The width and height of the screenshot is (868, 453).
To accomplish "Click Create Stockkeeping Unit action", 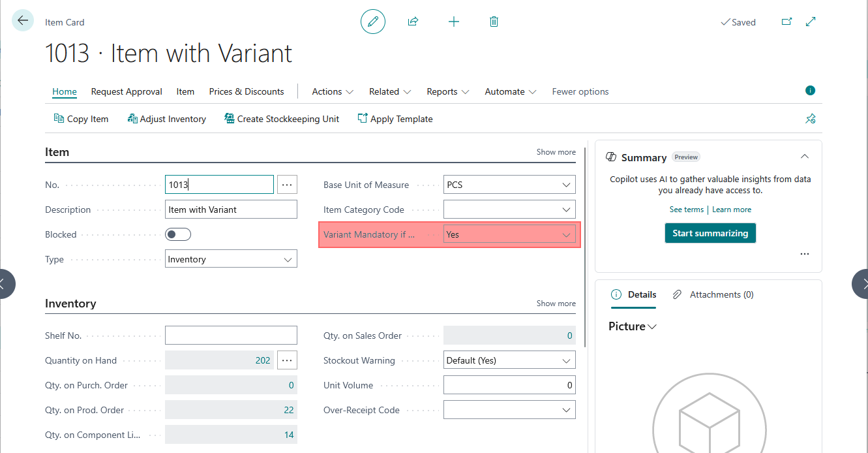I will point(282,119).
